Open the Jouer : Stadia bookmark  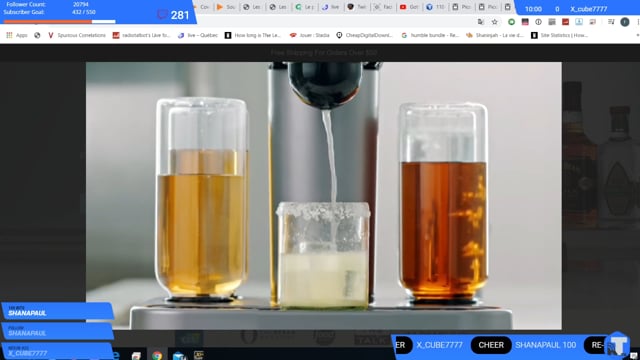click(x=309, y=36)
